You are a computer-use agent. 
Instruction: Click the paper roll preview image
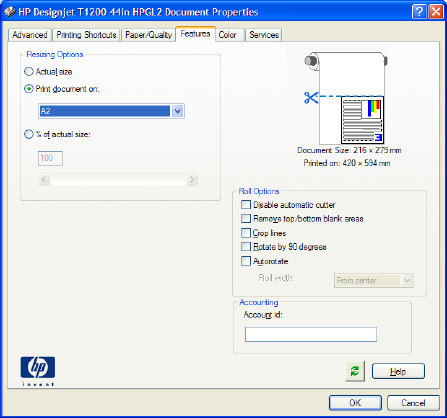pyautogui.click(x=346, y=98)
